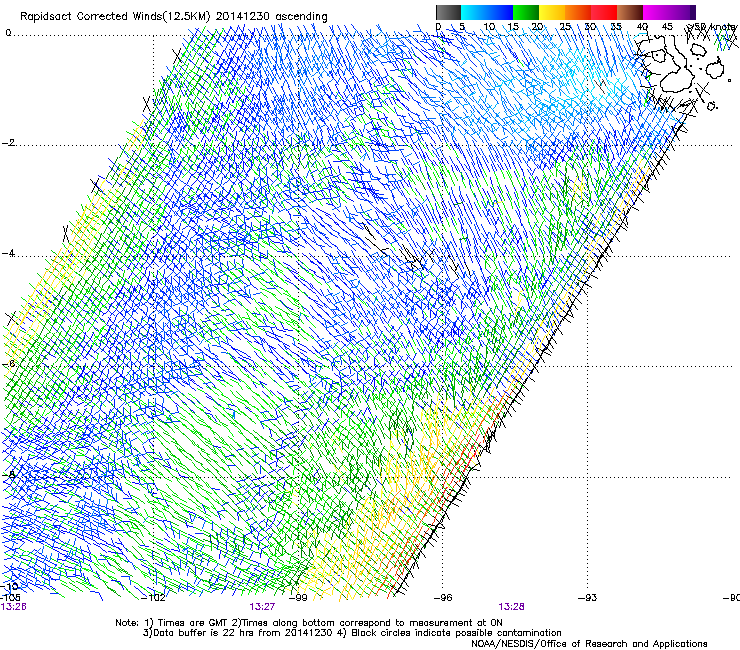The image size is (740, 650).
Task: Click the legend value 25 label
Action: pyautogui.click(x=565, y=26)
